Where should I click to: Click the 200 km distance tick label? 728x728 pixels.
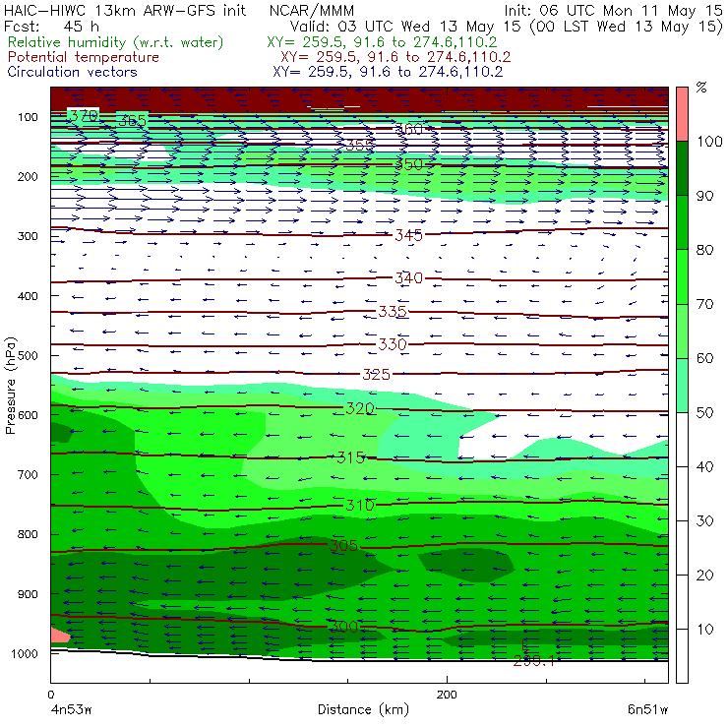click(447, 695)
